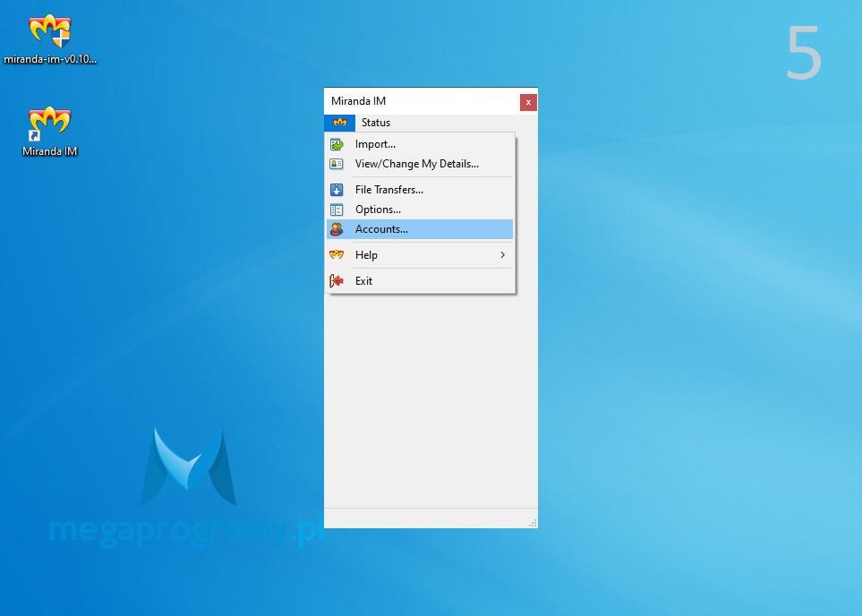The width and height of the screenshot is (862, 616).
Task: Select Import... menu entry text
Action: [375, 144]
